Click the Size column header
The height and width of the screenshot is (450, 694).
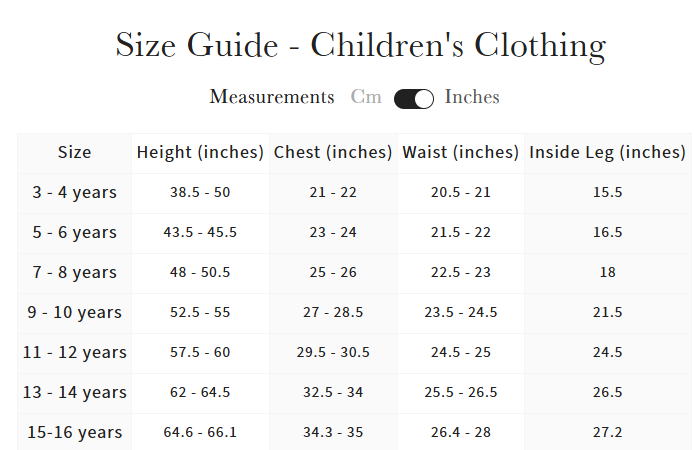pyautogui.click(x=74, y=153)
